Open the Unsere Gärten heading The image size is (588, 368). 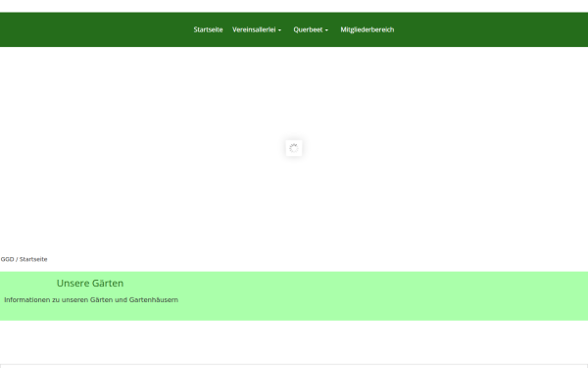tap(90, 284)
